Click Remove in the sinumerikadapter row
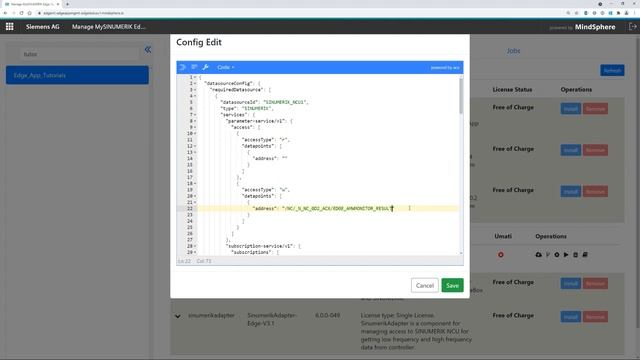This screenshot has height=360, width=640. click(595, 317)
